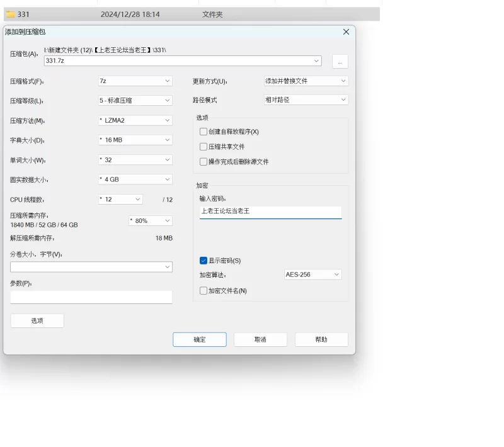Viewport: 504px width, 447px height.
Task: Open the 压缩等级 dropdown showing 5 - 标准压缩
Action: [135, 101]
